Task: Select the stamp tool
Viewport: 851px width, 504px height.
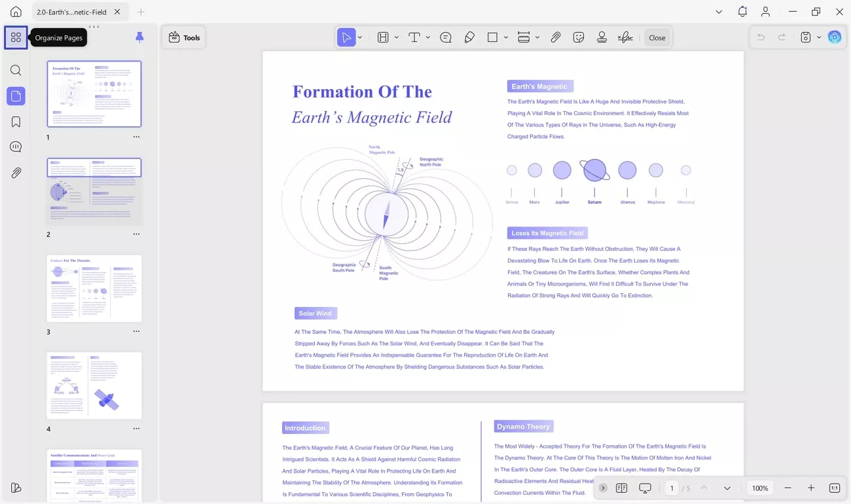Action: pyautogui.click(x=602, y=38)
